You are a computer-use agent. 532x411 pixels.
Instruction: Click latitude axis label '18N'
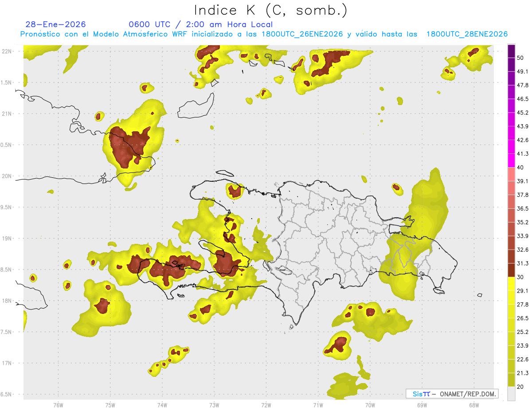pyautogui.click(x=7, y=301)
